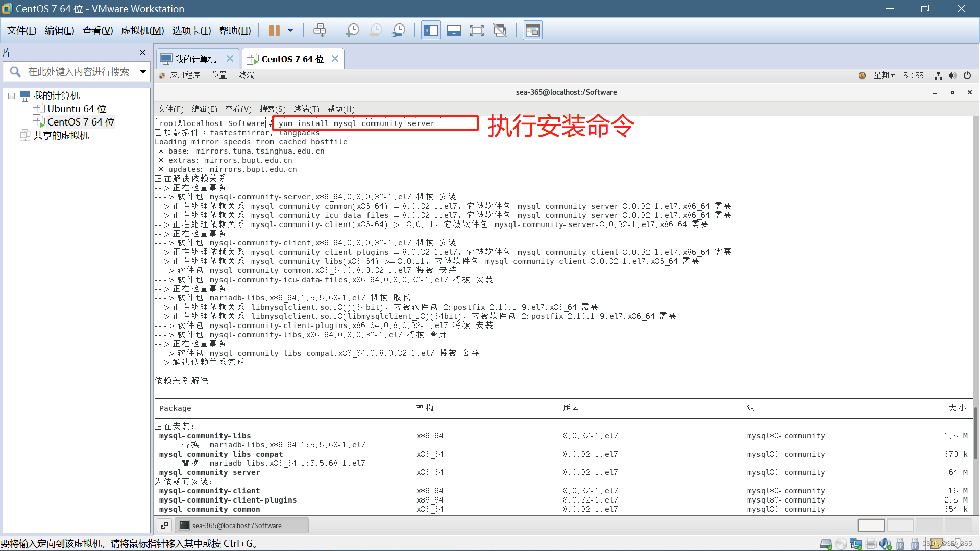This screenshot has width=980, height=551.
Task: Open terminal 终端(T) menu
Action: (x=306, y=109)
